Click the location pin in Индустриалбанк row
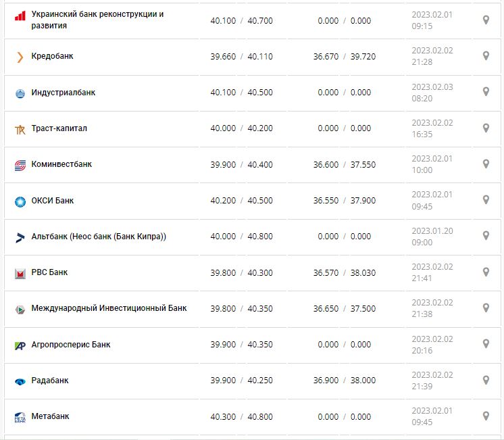The image size is (504, 440). [x=486, y=92]
